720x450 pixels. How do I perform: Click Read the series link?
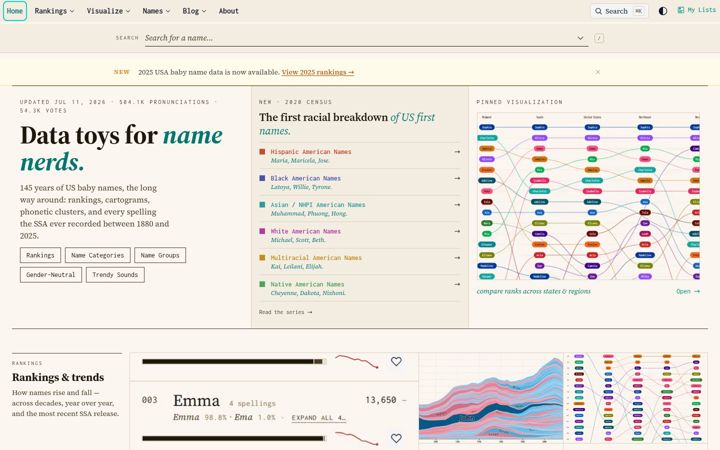[285, 312]
